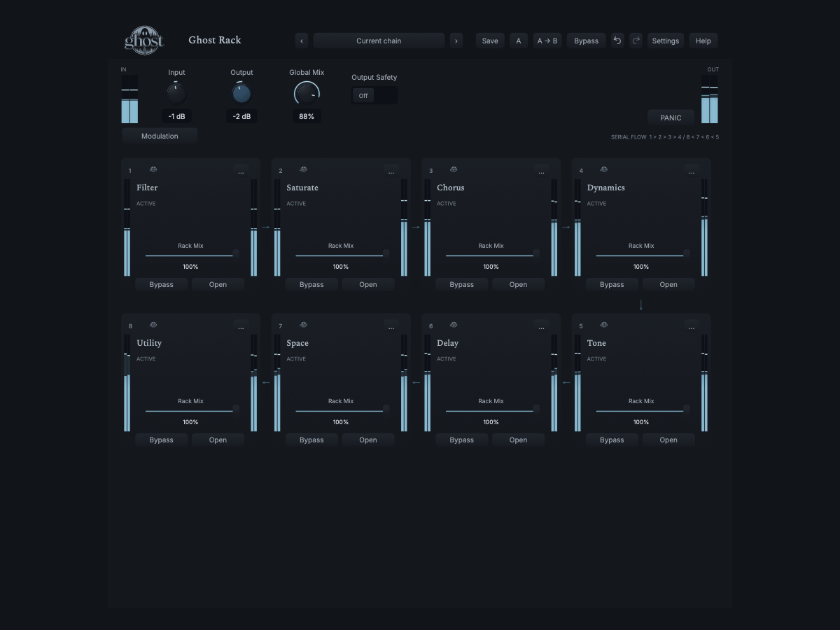Click the Output gain knob
This screenshot has height=630, width=840.
pyautogui.click(x=241, y=93)
